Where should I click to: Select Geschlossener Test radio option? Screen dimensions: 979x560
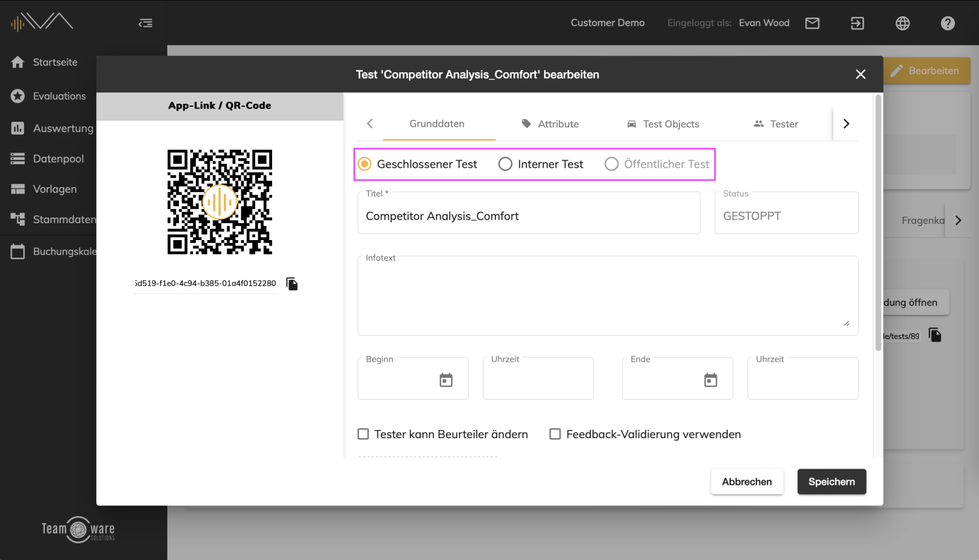pyautogui.click(x=365, y=164)
